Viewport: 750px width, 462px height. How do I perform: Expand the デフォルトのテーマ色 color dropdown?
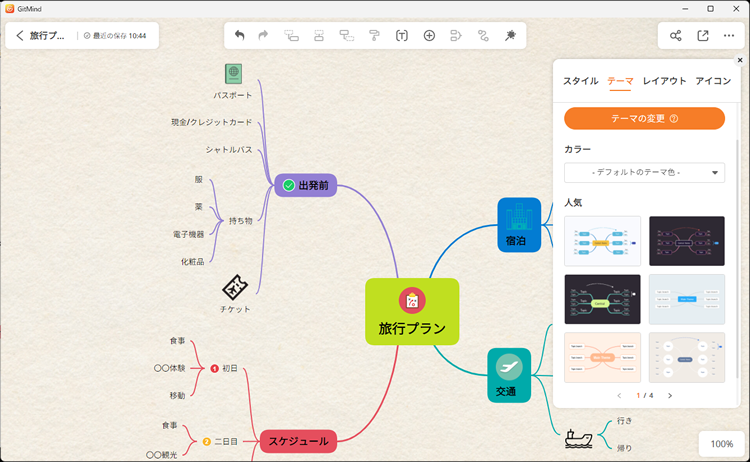pos(644,173)
